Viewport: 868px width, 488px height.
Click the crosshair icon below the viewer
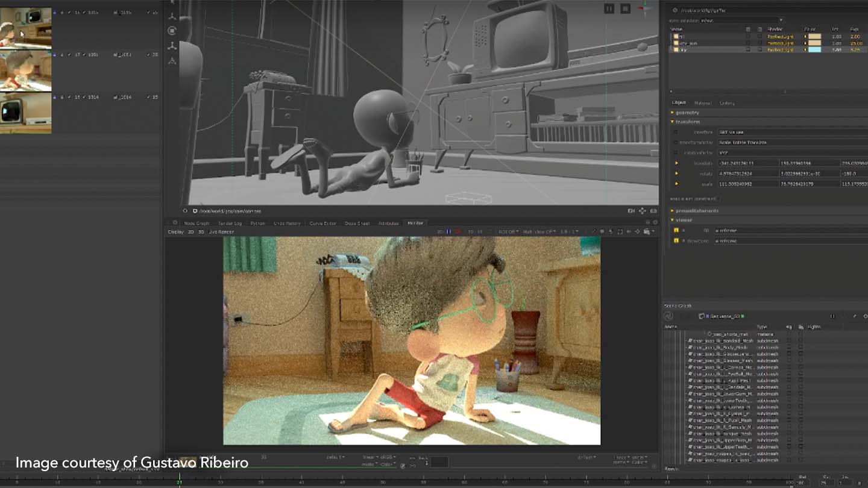coord(642,211)
